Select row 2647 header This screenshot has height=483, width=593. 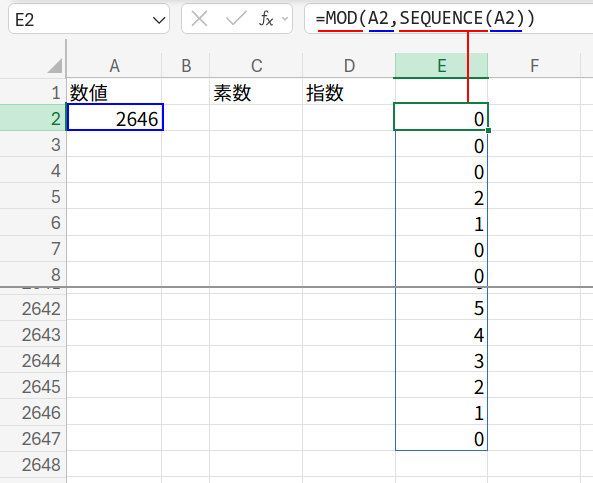pyautogui.click(x=33, y=438)
